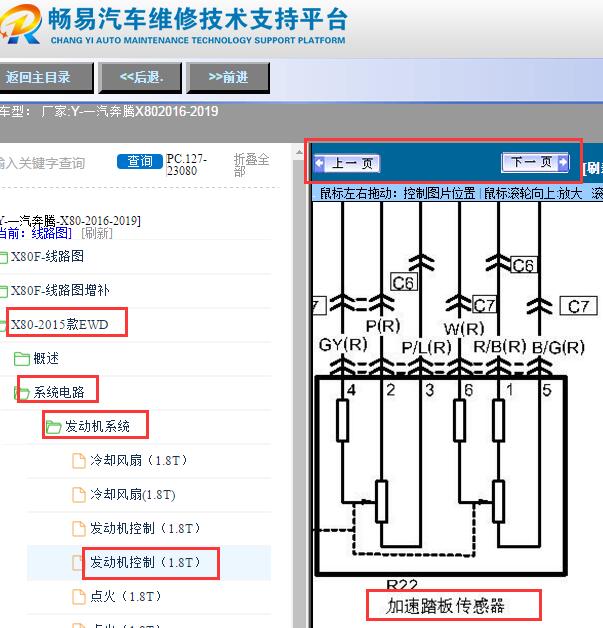Image resolution: width=603 pixels, height=628 pixels.
Task: Open 冷却风扇（1.8T）document
Action: point(139,460)
